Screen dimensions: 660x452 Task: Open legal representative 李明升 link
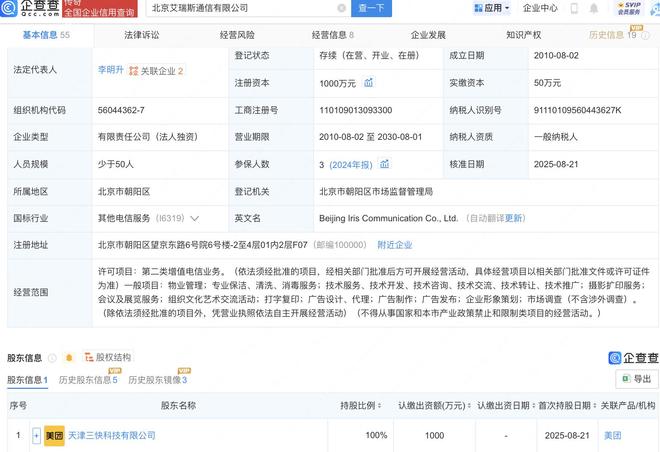point(111,70)
